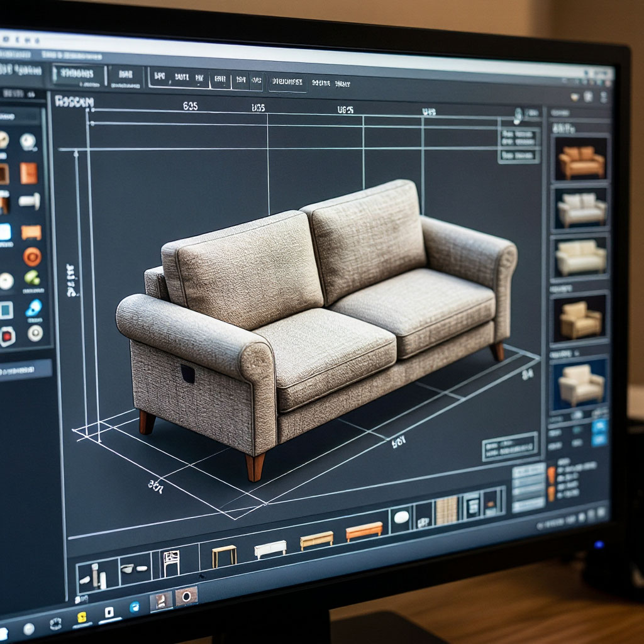Click the outlined info box at viewport bottom right
Screen dimensions: 644x644
click(x=510, y=447)
